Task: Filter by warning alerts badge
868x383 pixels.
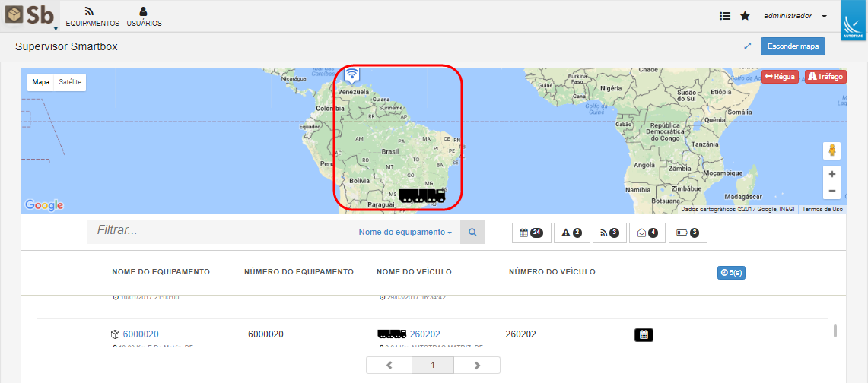Action: (x=571, y=233)
